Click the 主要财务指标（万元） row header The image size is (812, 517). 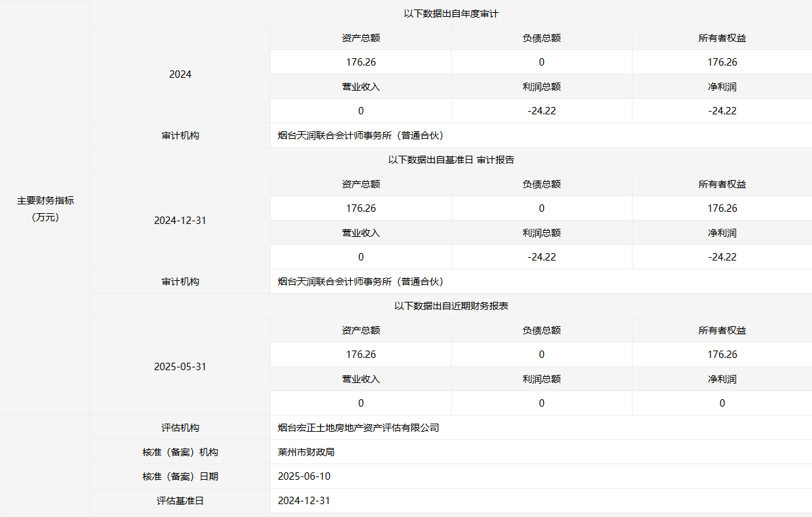pos(45,208)
